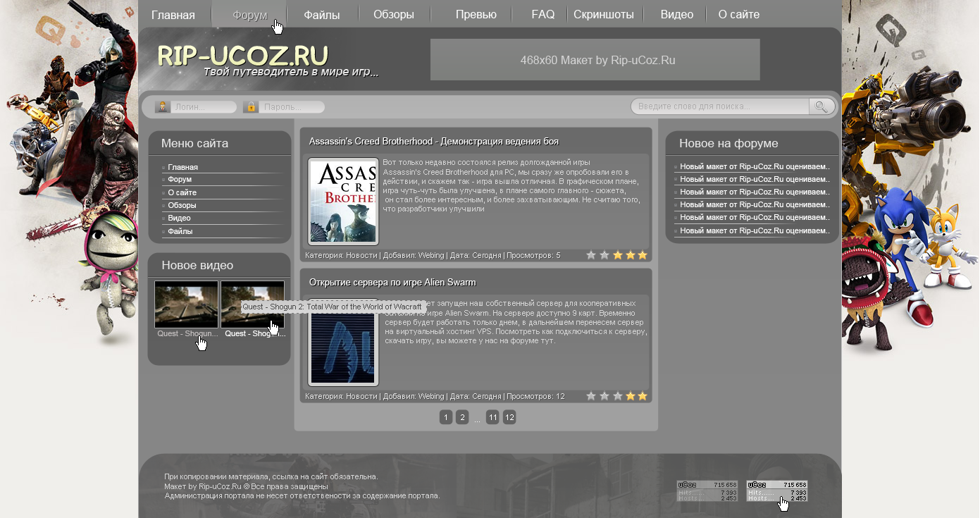Play the first video thumbnail in Новое видео
This screenshot has width=980, height=518.
click(x=186, y=304)
